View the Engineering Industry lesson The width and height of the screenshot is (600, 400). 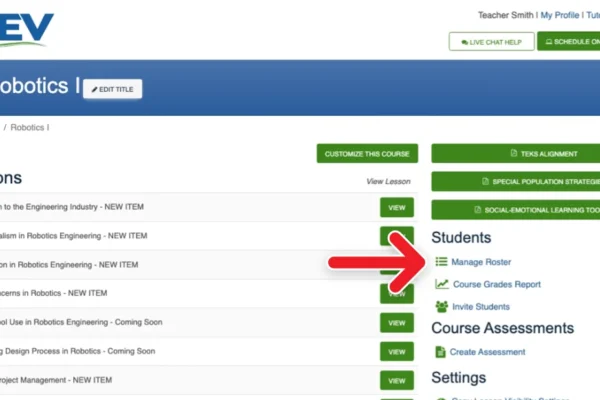tap(397, 207)
